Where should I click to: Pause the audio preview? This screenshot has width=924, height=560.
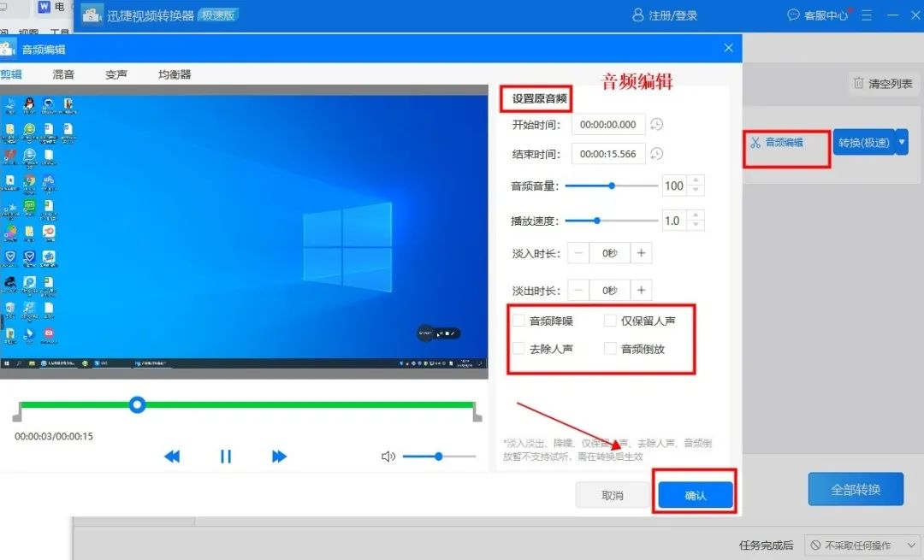click(x=226, y=457)
